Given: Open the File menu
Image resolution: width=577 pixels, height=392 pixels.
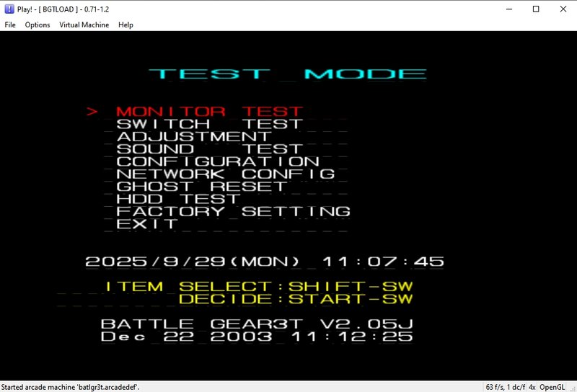Looking at the screenshot, I should pos(10,24).
